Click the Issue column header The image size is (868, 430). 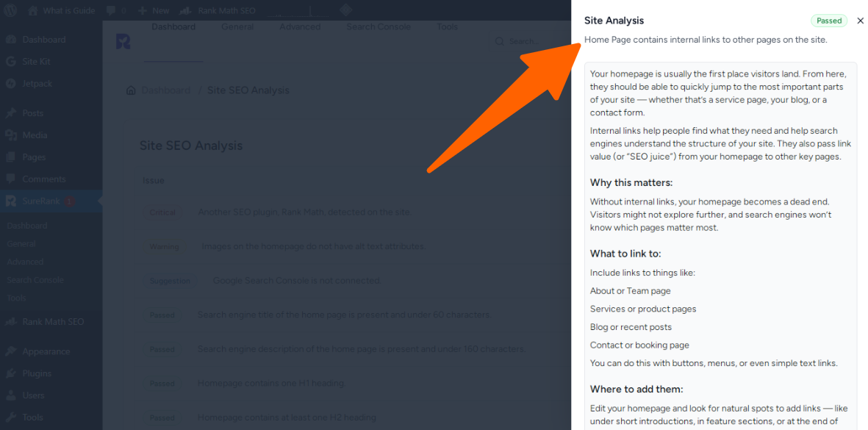pyautogui.click(x=154, y=180)
